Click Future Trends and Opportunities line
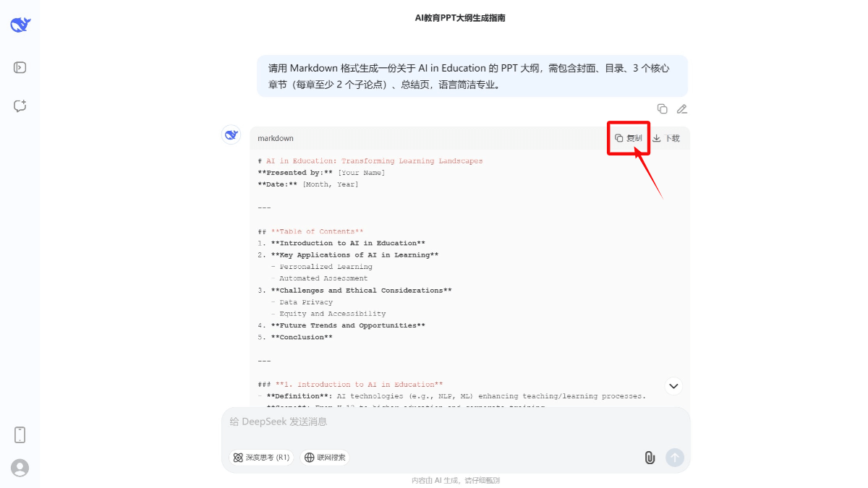Screen dimensions: 868x488 [x=341, y=325]
